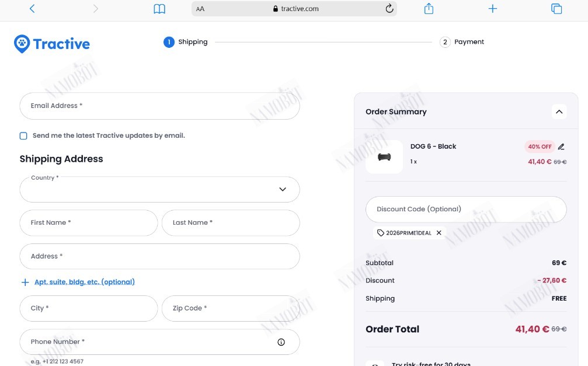Screen dimensions: 588x366
Task: Open a new tab with plus icon
Action: [x=492, y=9]
